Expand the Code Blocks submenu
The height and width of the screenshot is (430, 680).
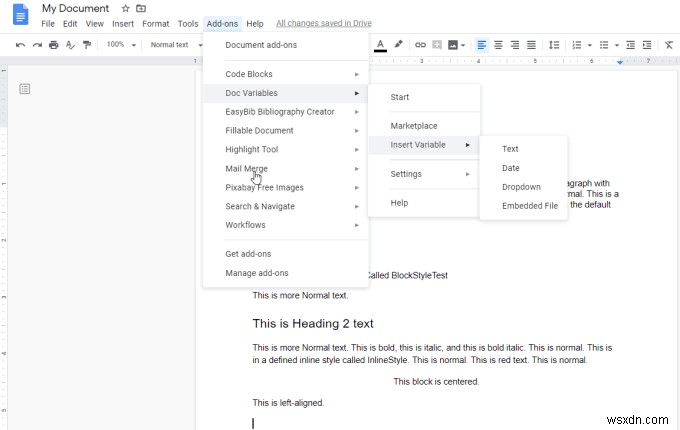(285, 74)
